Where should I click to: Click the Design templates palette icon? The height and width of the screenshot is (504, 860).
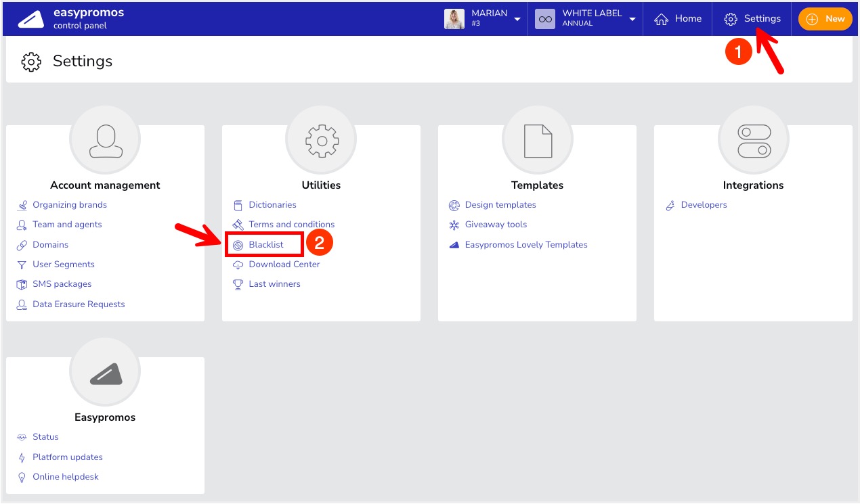coord(454,205)
